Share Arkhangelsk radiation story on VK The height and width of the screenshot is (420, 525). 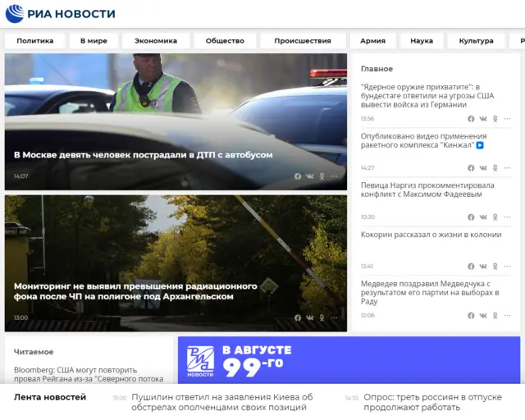coord(310,317)
